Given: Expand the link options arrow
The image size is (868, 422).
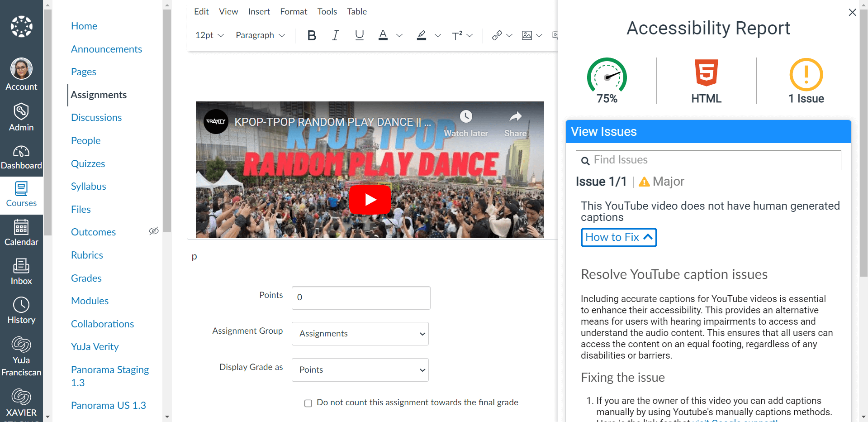Looking at the screenshot, I should point(509,35).
